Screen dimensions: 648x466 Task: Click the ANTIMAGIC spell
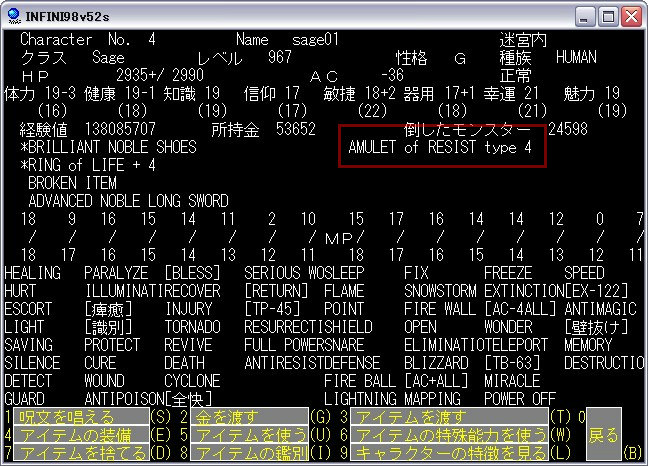(600, 309)
